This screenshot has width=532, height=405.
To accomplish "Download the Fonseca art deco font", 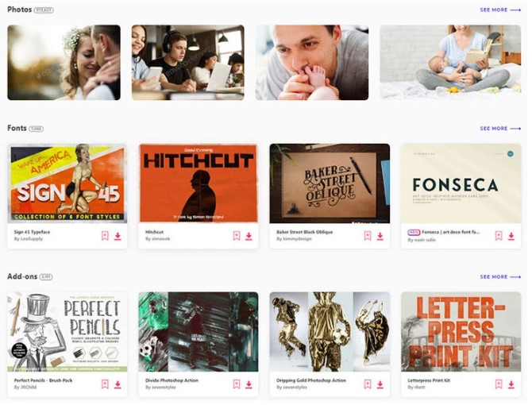I will (511, 236).
